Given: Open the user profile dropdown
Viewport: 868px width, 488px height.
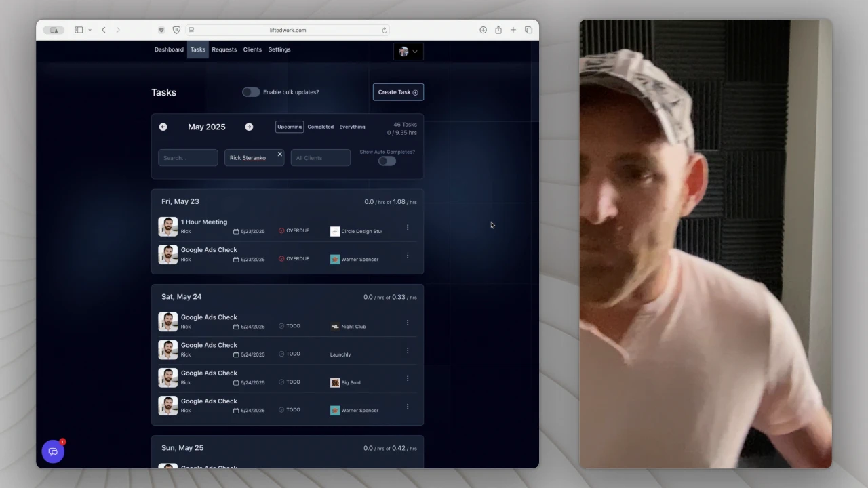Looking at the screenshot, I should pyautogui.click(x=408, y=52).
